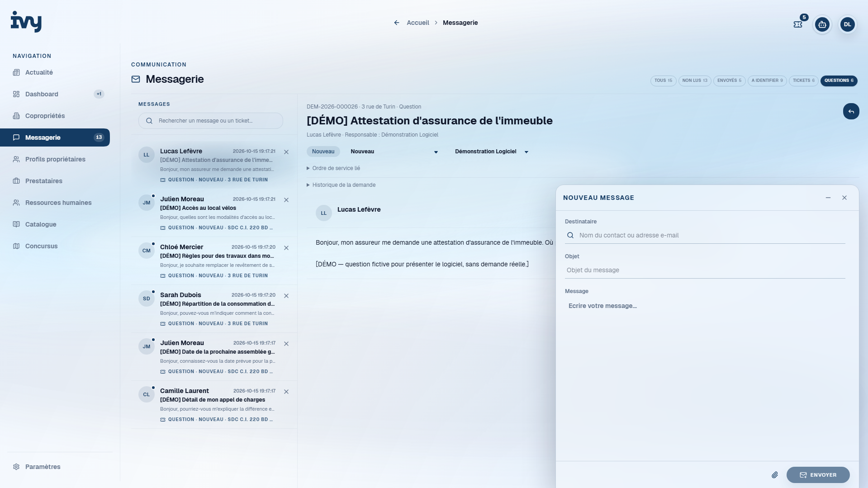Screen dimensions: 868x488
Task: Open Prestataires in navigation
Action: [55, 181]
